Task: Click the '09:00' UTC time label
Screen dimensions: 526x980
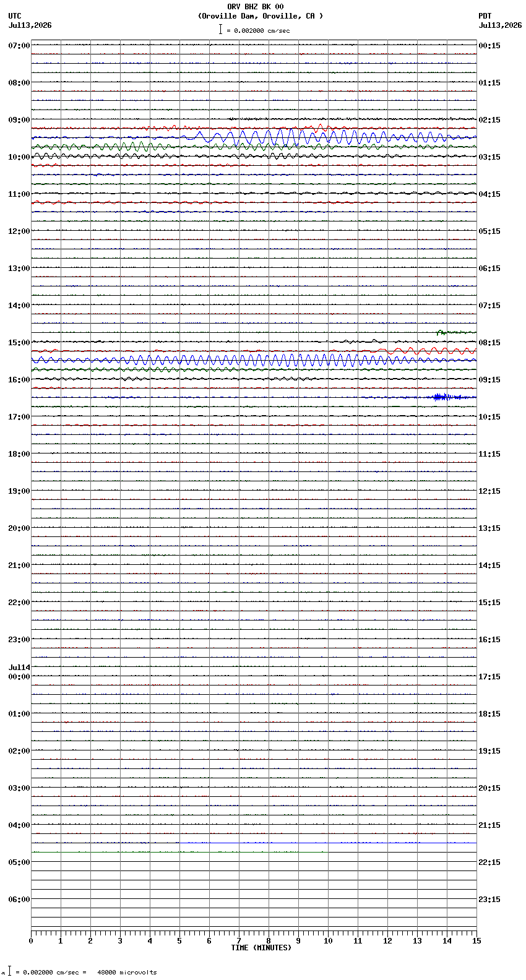Action: pos(19,120)
